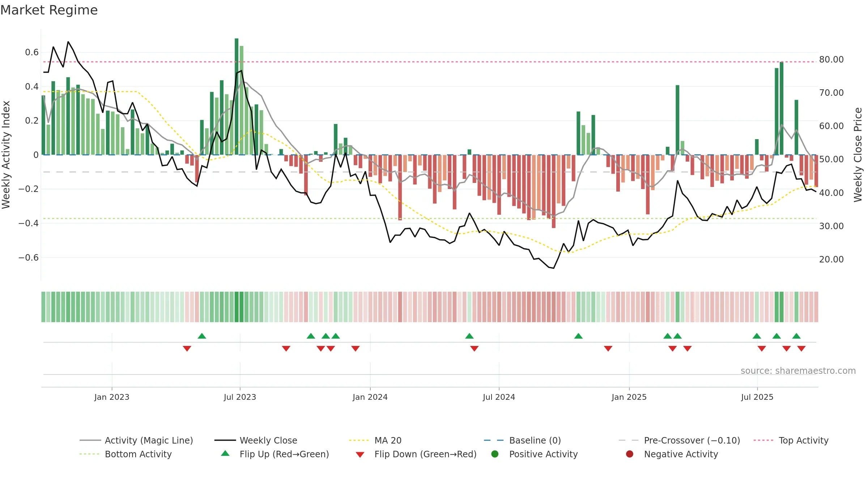Toggle the Weekly Close legend label

[268, 440]
